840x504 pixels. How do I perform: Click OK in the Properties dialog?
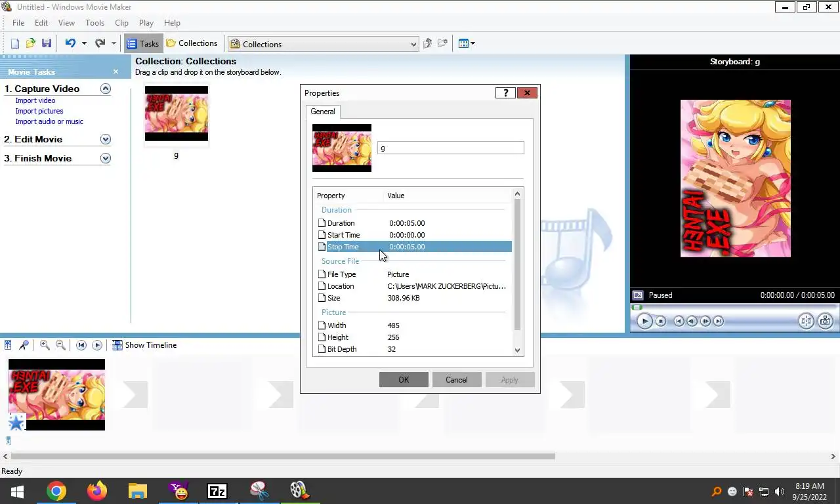coord(404,380)
